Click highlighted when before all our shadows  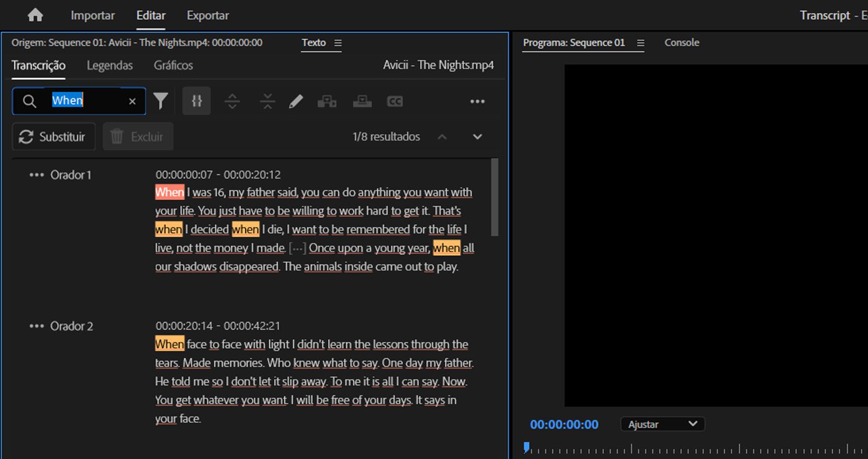tap(446, 248)
